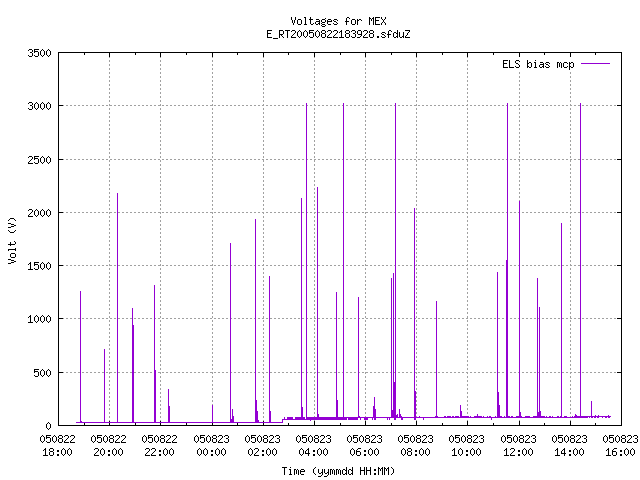Click the 2100 V spike at 12:00
The image size is (640, 480).
pyautogui.click(x=520, y=309)
